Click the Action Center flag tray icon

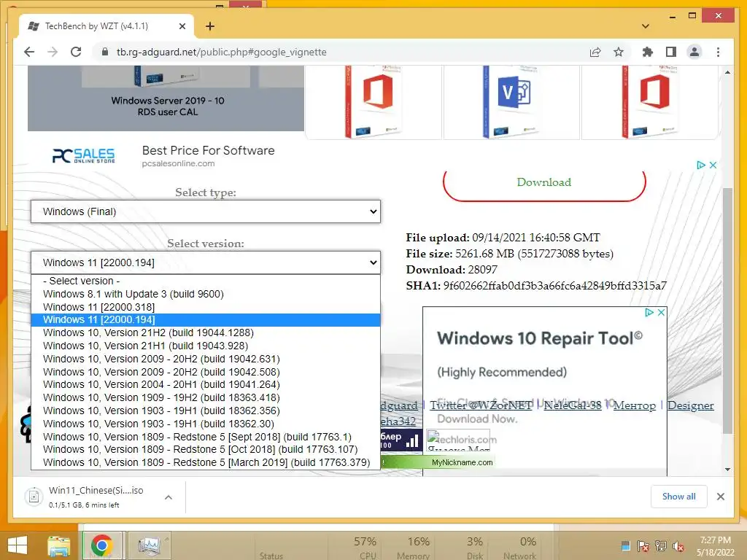643,545
